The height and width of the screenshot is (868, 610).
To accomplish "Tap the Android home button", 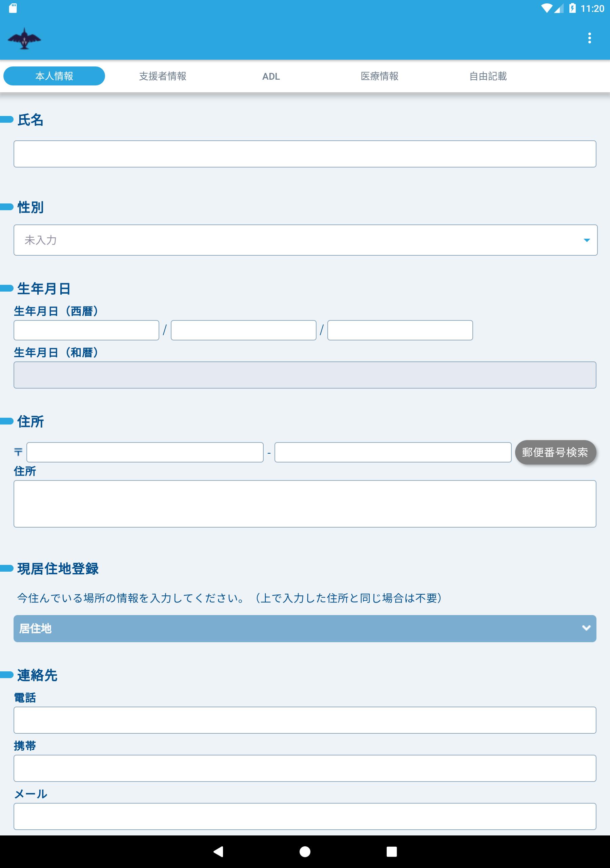I will point(305,851).
